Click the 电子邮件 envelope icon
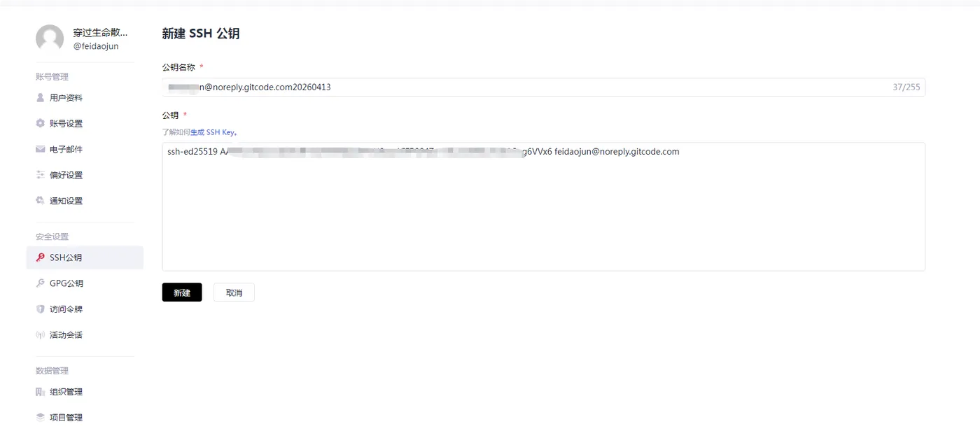 tap(40, 149)
